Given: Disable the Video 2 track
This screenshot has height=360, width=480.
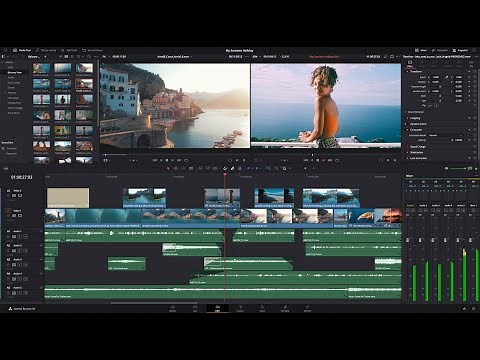Looking at the screenshot, I should point(20,196).
